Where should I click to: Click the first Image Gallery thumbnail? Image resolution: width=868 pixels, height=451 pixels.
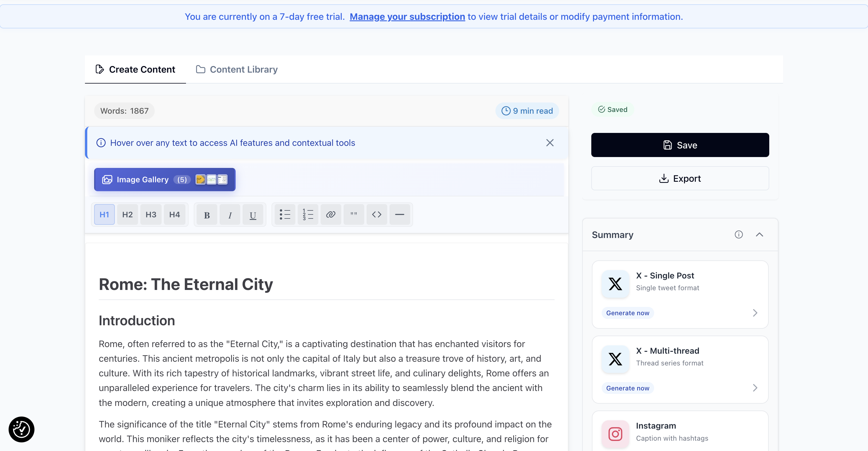coord(200,179)
